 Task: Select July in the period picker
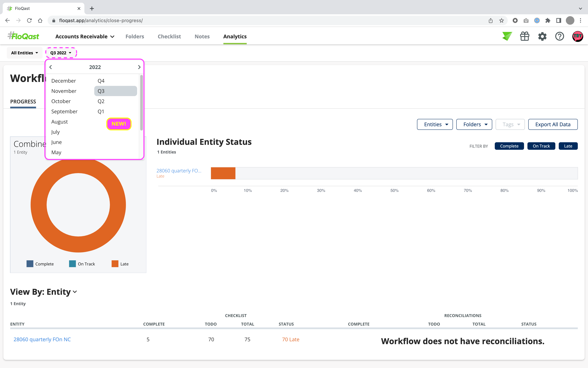pos(55,132)
